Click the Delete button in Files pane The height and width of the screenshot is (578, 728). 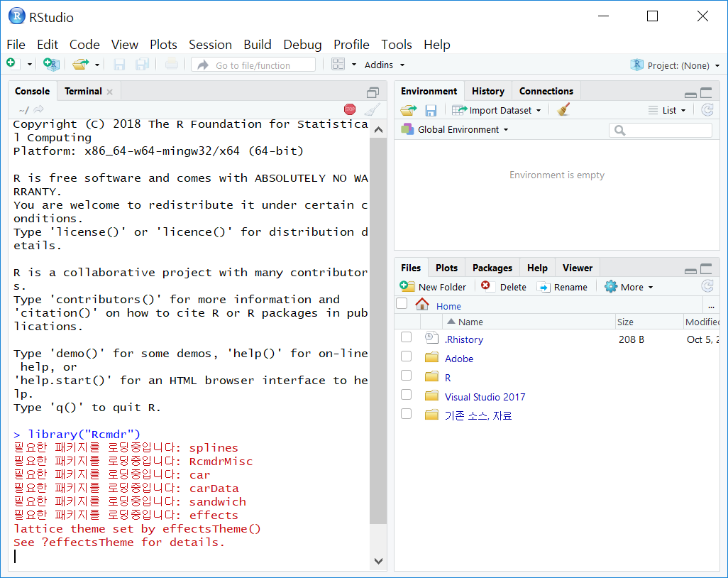(x=503, y=287)
